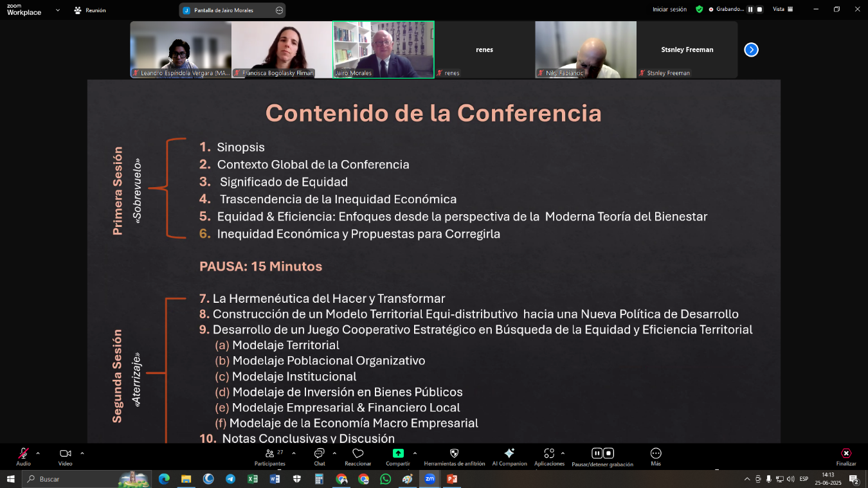
Task: Open the Chat panel
Action: click(319, 456)
